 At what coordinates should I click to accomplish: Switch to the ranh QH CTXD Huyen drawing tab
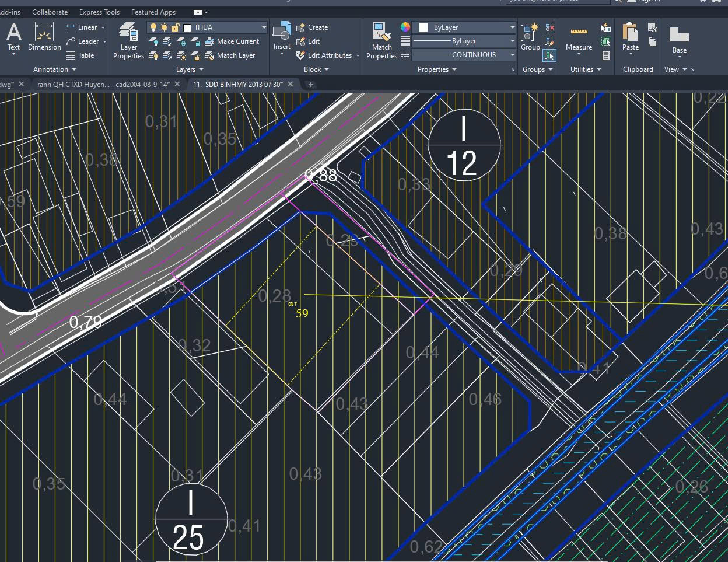(103, 84)
